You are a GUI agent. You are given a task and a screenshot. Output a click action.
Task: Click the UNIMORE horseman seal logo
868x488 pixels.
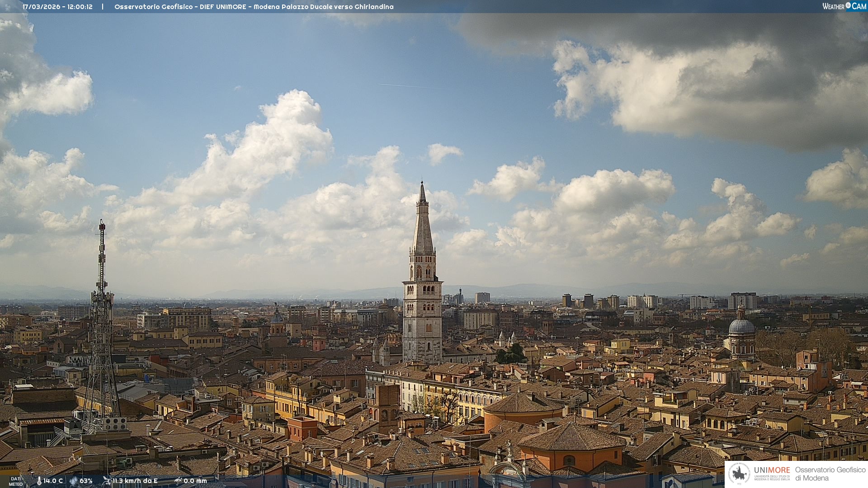pos(739,474)
